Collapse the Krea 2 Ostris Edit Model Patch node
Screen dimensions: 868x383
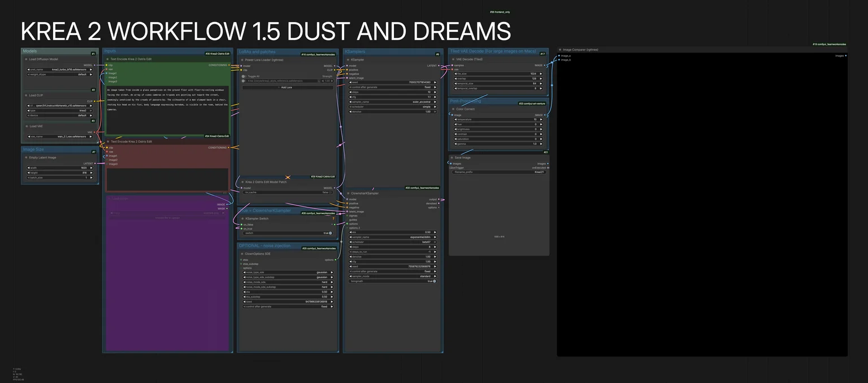(242, 182)
